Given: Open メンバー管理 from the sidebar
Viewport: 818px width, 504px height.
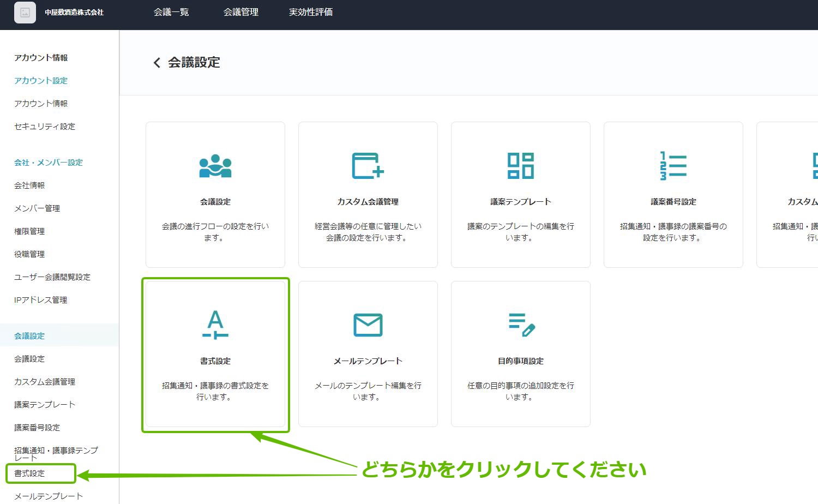Looking at the screenshot, I should click(x=37, y=208).
